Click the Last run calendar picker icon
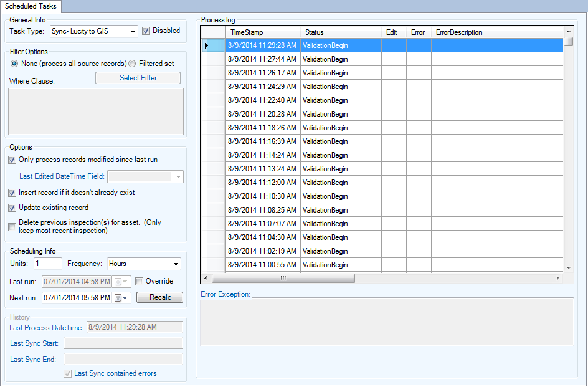 (x=121, y=282)
